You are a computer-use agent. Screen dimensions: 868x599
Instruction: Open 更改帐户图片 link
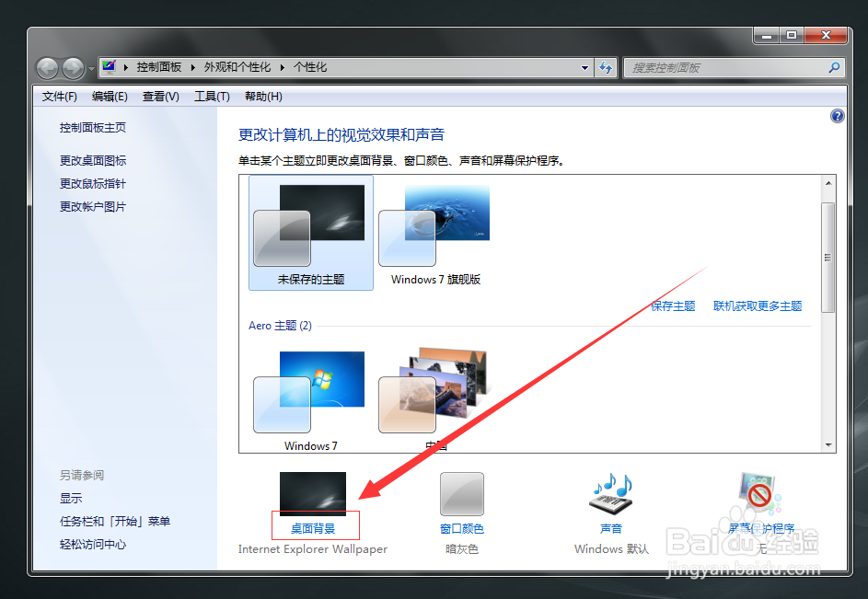92,207
